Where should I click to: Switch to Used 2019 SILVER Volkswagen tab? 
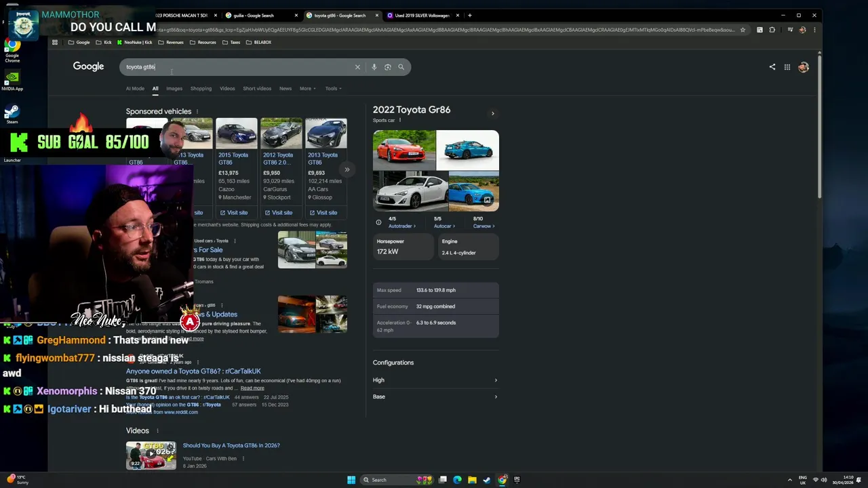[x=423, y=16]
